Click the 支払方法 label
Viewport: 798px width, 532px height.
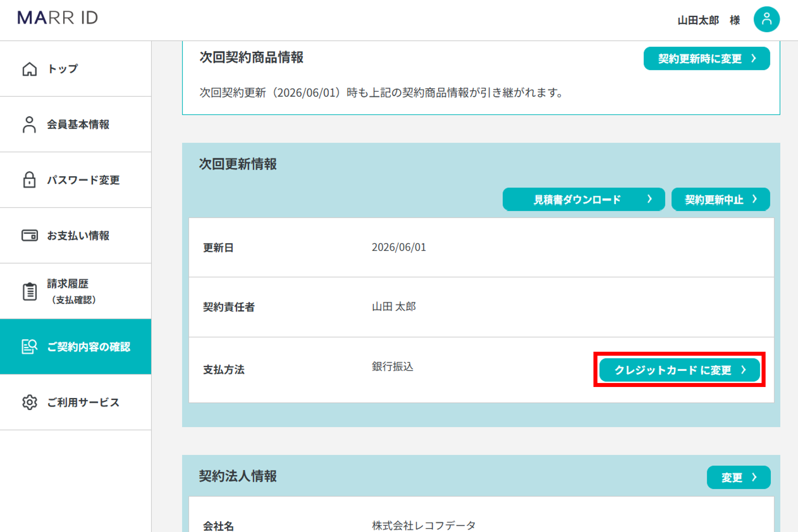pyautogui.click(x=224, y=369)
